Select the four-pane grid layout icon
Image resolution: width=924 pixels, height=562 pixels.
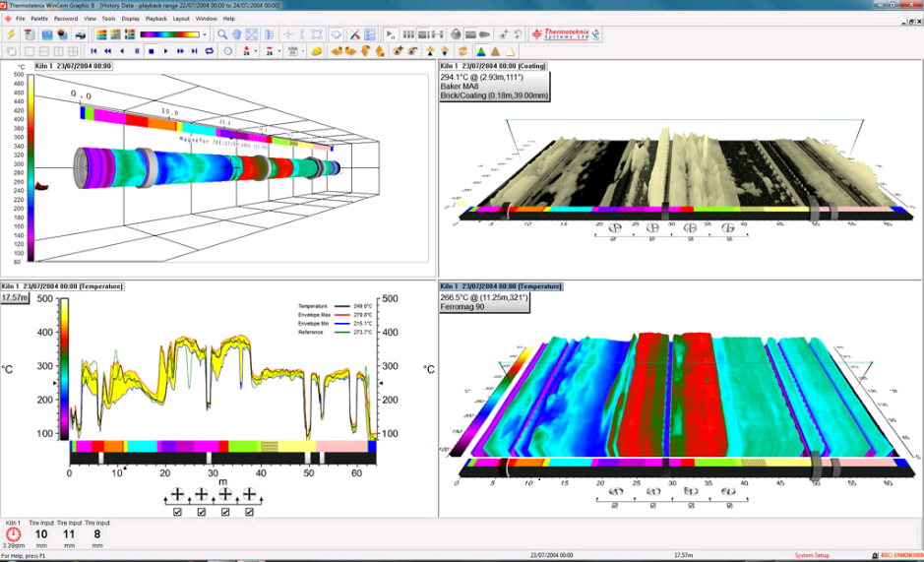coord(73,51)
